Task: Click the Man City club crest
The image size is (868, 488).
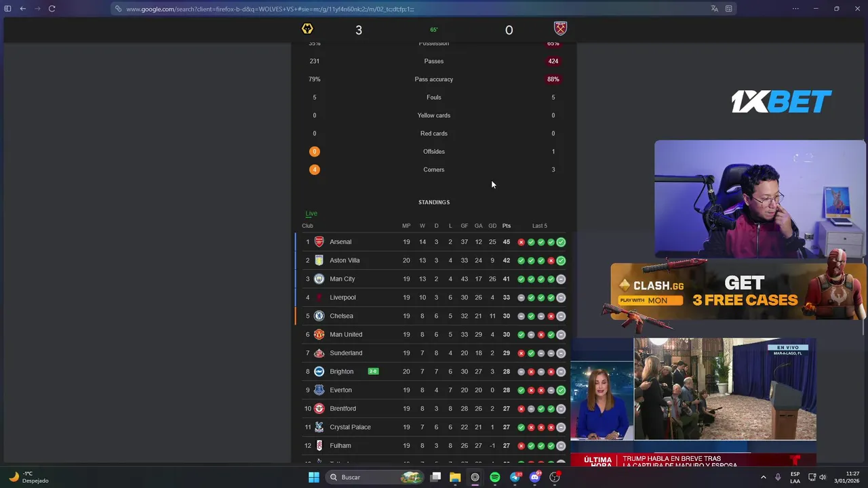Action: pyautogui.click(x=319, y=279)
